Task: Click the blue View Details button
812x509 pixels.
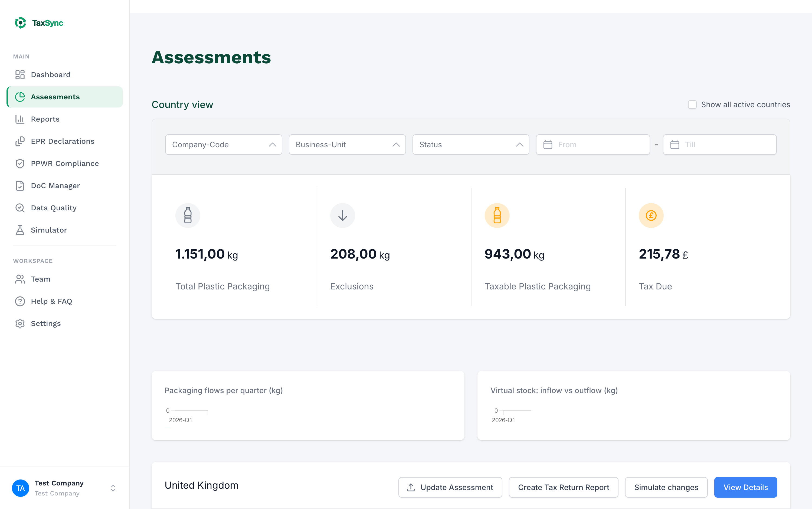Action: tap(746, 487)
